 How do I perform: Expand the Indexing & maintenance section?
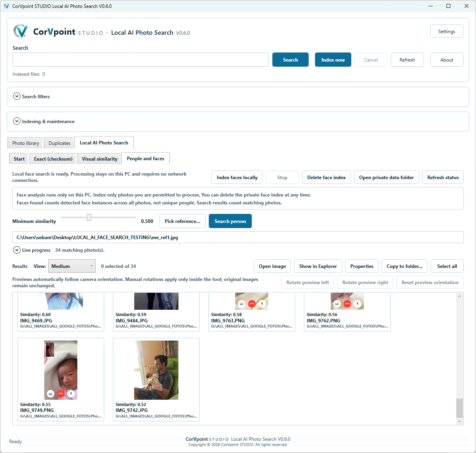coord(17,121)
